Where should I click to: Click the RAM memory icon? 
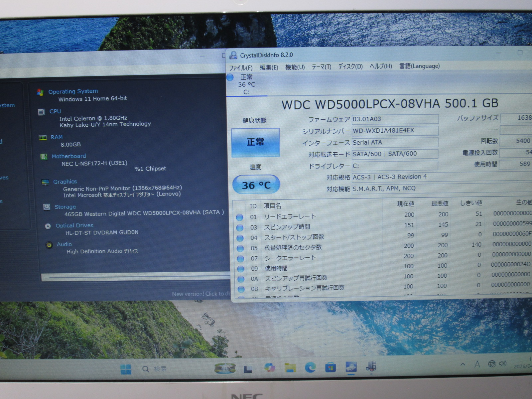point(43,138)
